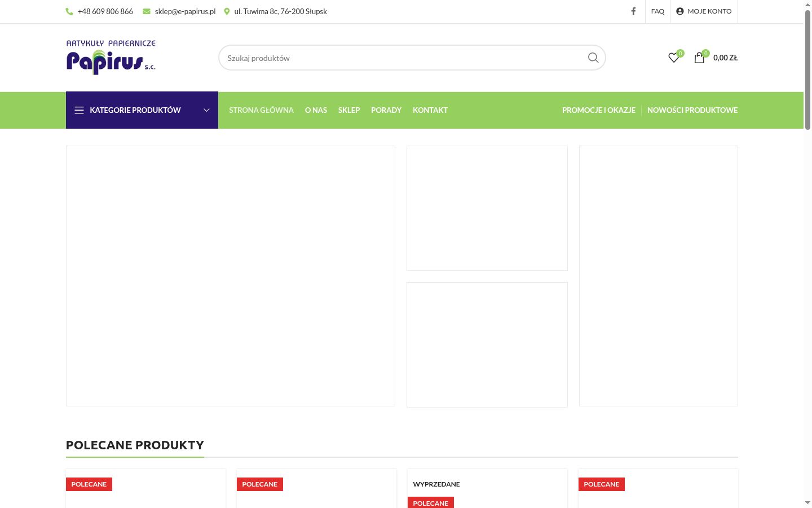Click the Wyprzedane label on the third product

click(436, 484)
